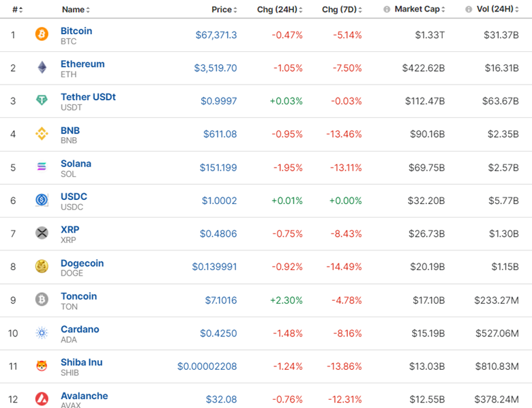Screen dimensions: 532x408
Task: Click Shiba Inu price $0.00002208
Action: pyautogui.click(x=207, y=366)
